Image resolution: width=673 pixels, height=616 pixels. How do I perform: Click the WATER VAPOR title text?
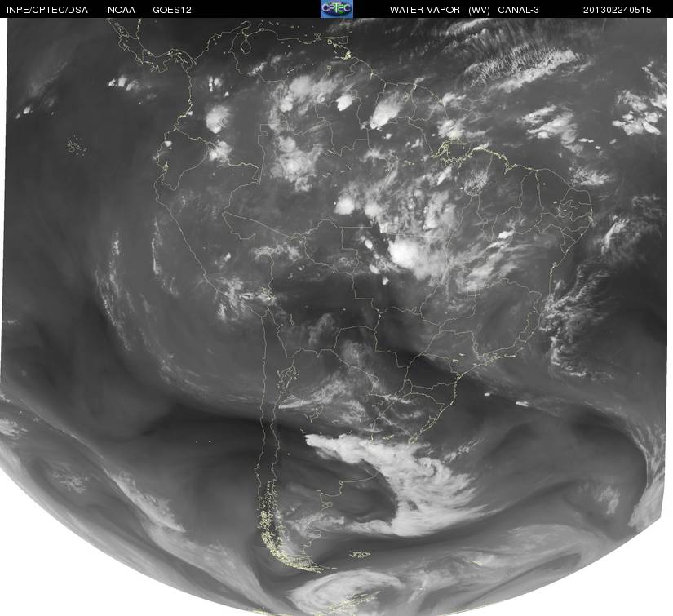coord(425,10)
